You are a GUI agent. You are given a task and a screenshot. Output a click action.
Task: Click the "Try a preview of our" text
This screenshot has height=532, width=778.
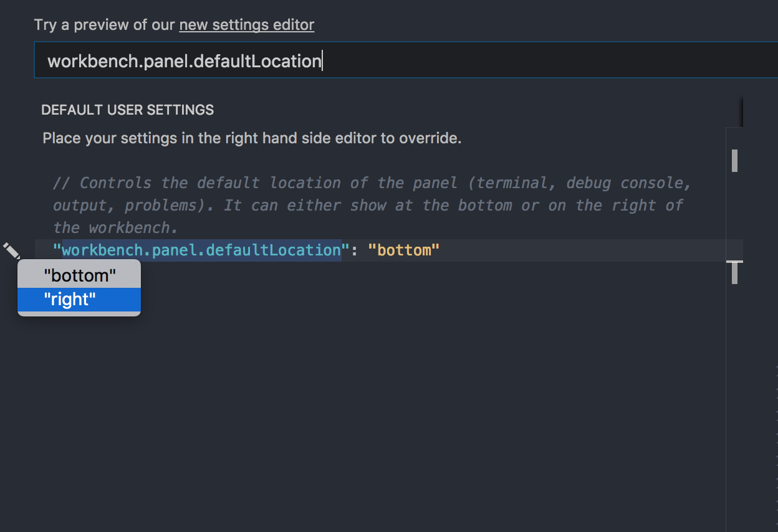click(105, 25)
